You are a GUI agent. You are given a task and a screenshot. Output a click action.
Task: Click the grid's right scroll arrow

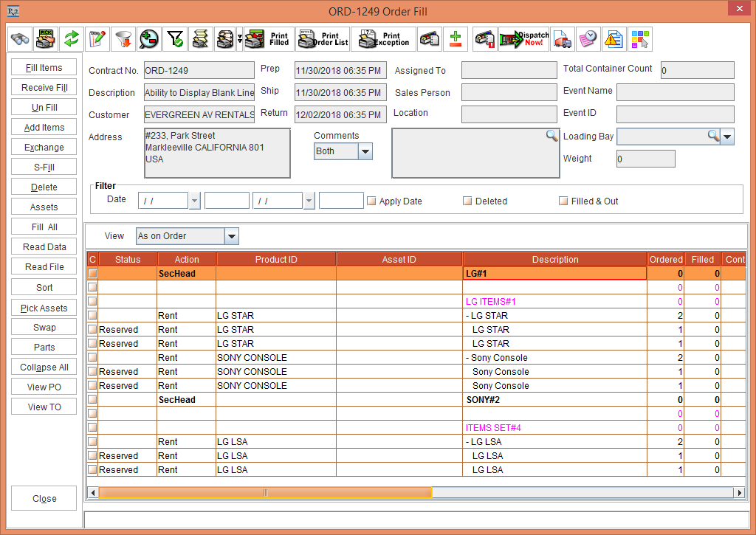(x=740, y=493)
